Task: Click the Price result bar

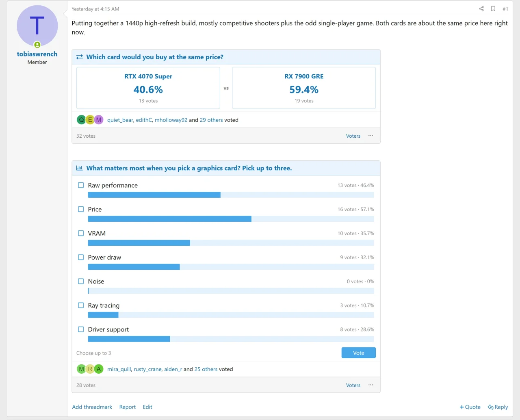Action: pyautogui.click(x=231, y=219)
